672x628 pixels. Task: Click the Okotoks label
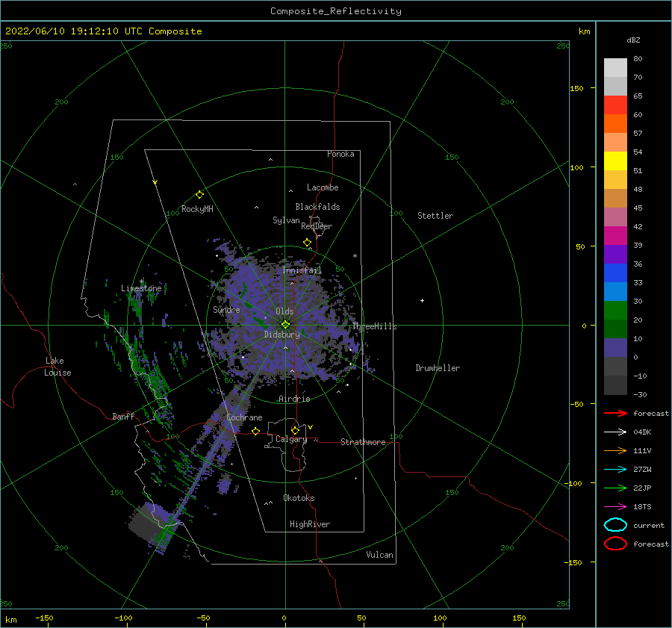[x=299, y=498]
